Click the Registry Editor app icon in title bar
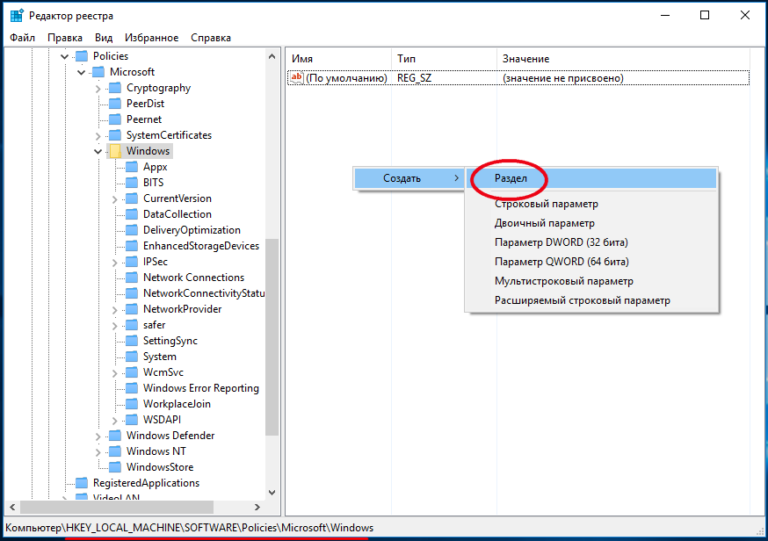The width and height of the screenshot is (768, 541). 14,16
